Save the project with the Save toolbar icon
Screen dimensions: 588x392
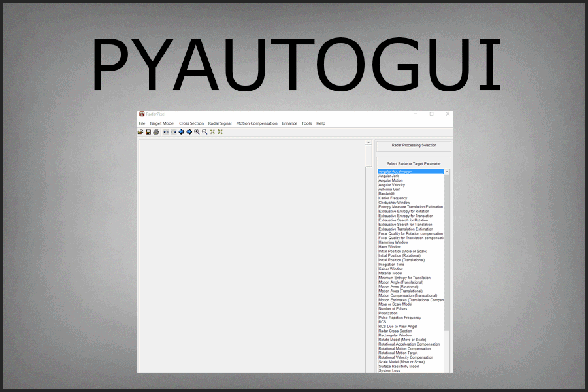[148, 131]
